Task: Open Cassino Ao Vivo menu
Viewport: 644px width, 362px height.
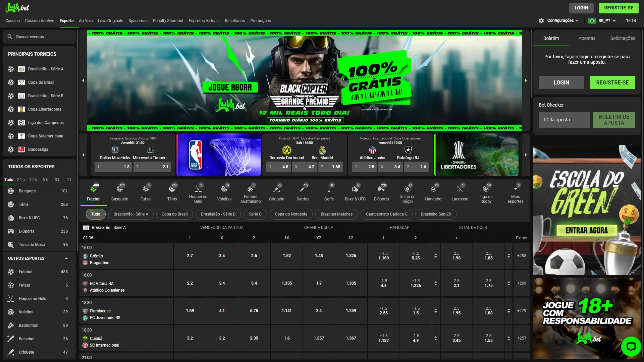Action: click(40, 21)
